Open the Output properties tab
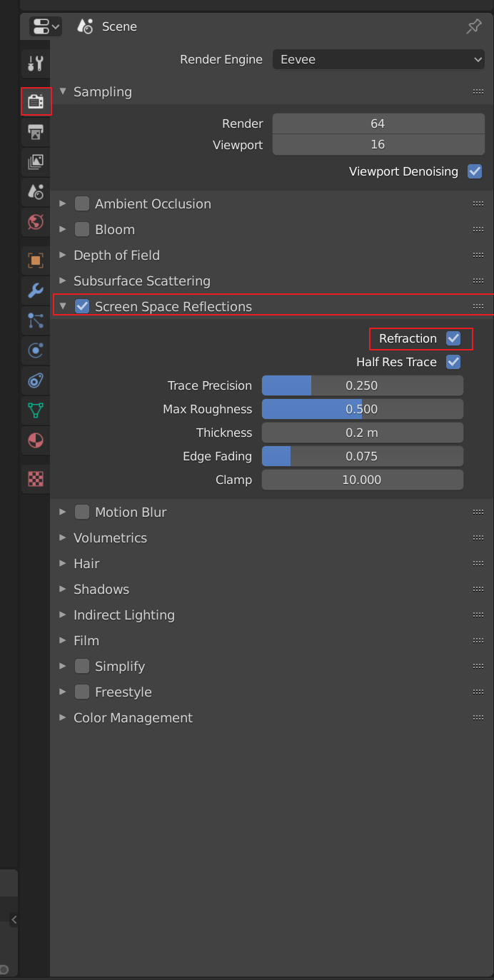 36,131
